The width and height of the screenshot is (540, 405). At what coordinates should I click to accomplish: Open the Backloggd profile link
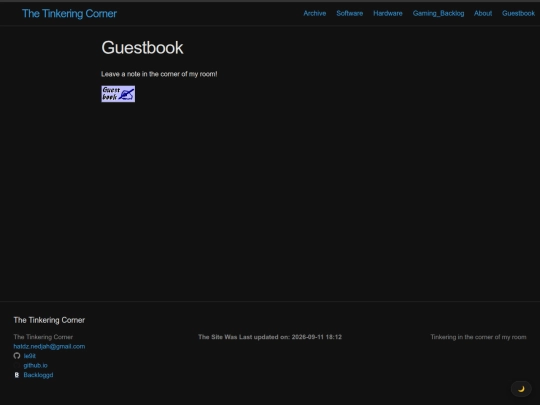[x=38, y=375]
